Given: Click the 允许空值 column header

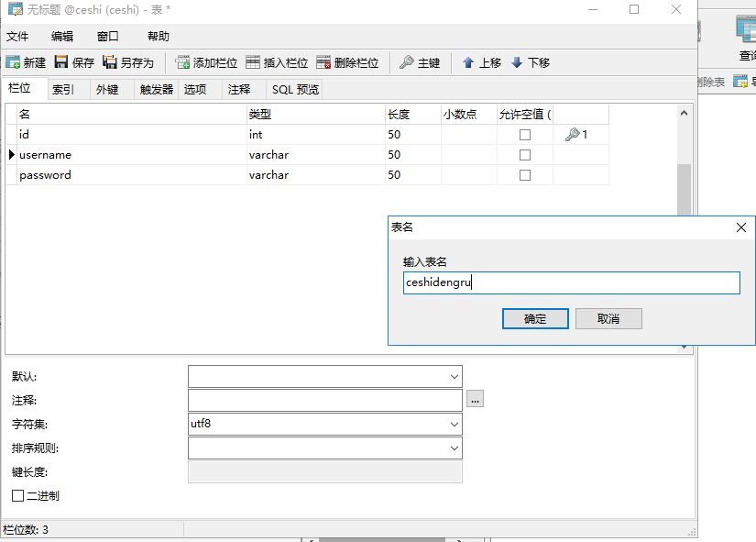Looking at the screenshot, I should (x=525, y=115).
